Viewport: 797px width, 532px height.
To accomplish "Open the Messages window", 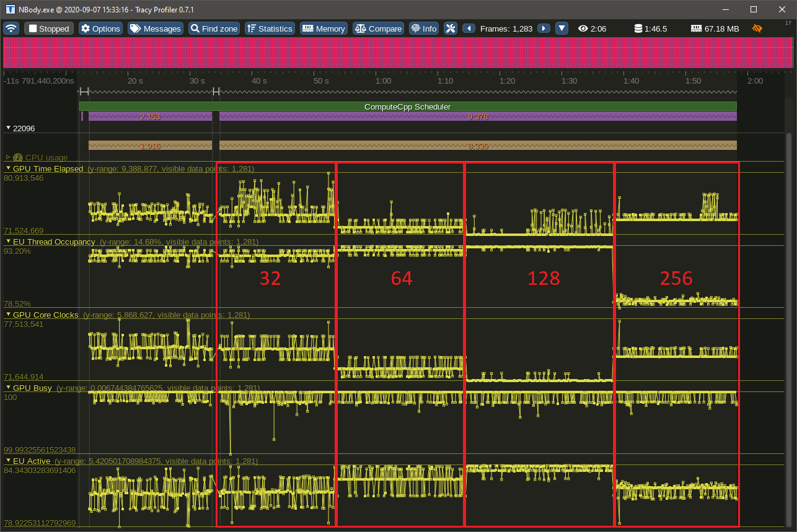I will coord(156,28).
